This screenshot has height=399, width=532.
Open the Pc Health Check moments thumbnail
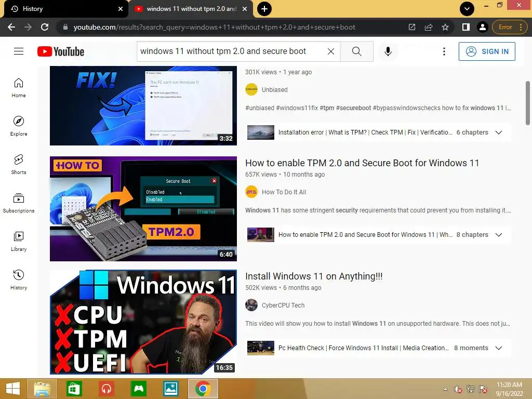tap(261, 348)
